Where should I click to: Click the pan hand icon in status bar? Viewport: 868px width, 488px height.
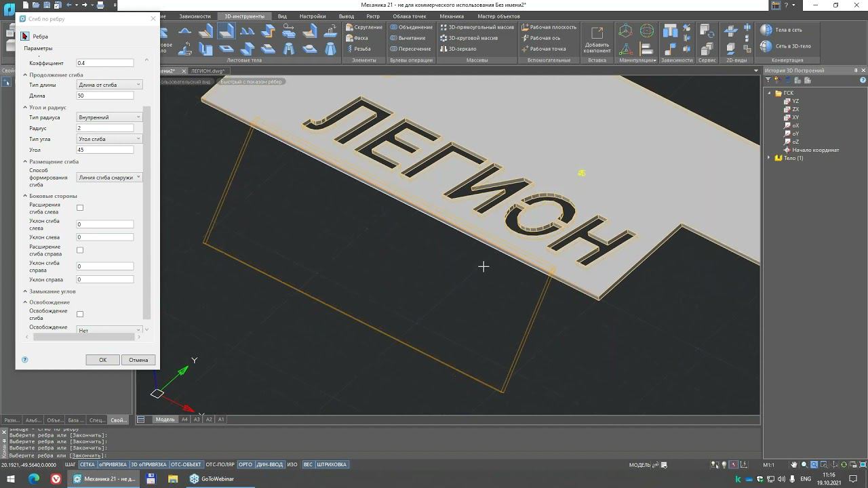tap(794, 465)
